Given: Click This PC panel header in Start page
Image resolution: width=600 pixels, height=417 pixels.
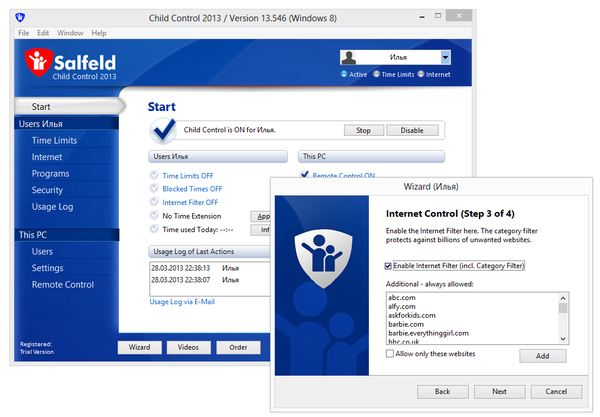Looking at the screenshot, I should (x=371, y=156).
